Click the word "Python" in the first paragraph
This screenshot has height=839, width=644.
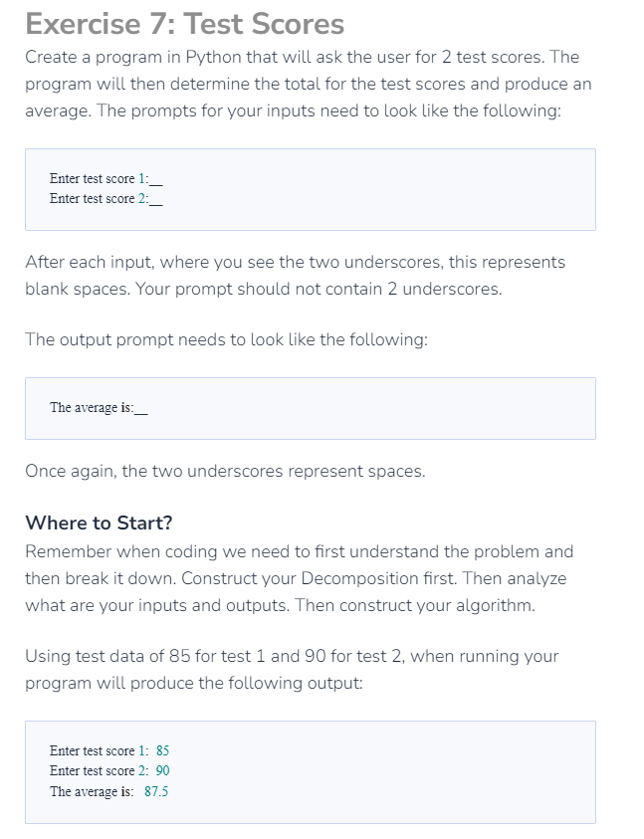213,58
